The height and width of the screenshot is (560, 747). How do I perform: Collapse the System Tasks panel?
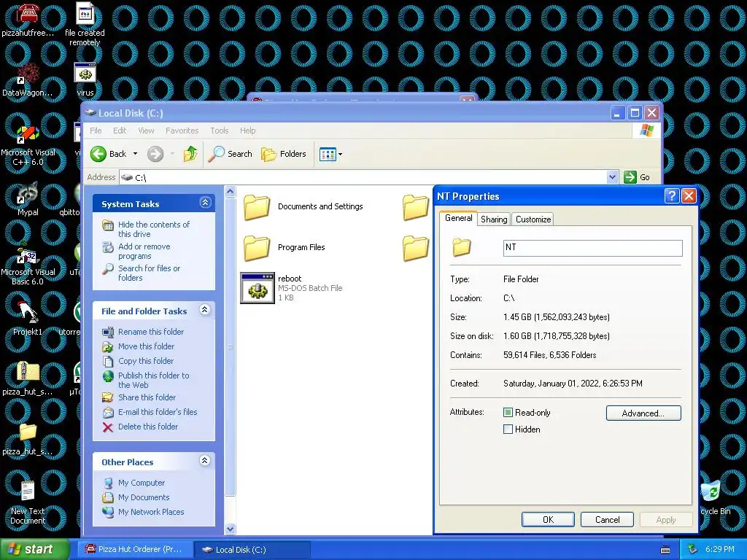[205, 203]
